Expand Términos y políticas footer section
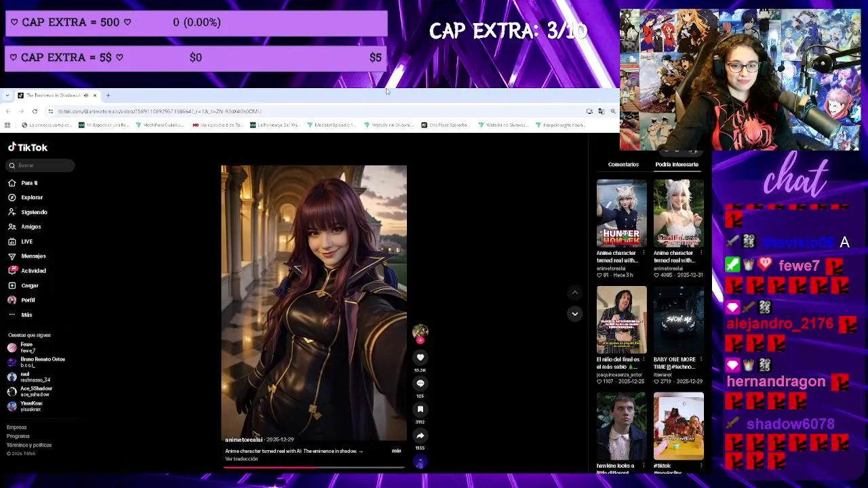Screen dimensions: 868x488 (x=29, y=445)
